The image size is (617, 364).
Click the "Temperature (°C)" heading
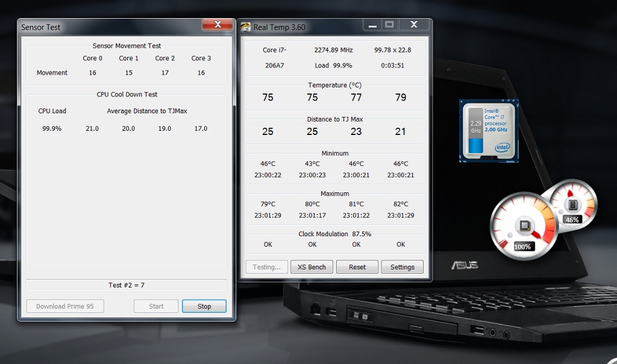pyautogui.click(x=335, y=85)
